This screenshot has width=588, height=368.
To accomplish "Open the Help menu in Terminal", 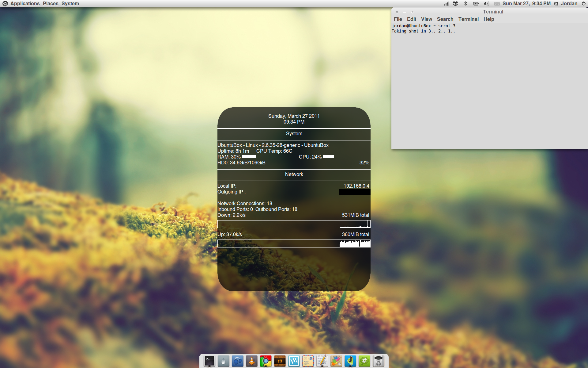I will click(x=489, y=19).
